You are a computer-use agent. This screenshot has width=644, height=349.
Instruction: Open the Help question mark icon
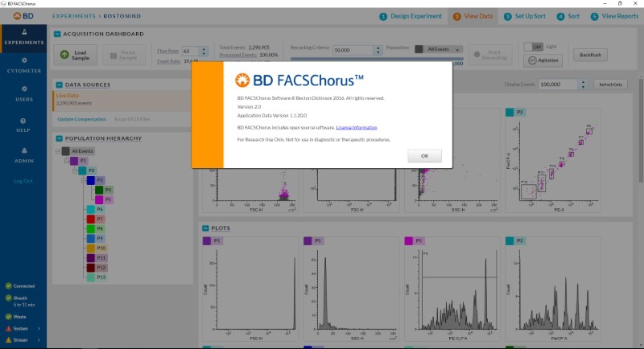coord(23,121)
